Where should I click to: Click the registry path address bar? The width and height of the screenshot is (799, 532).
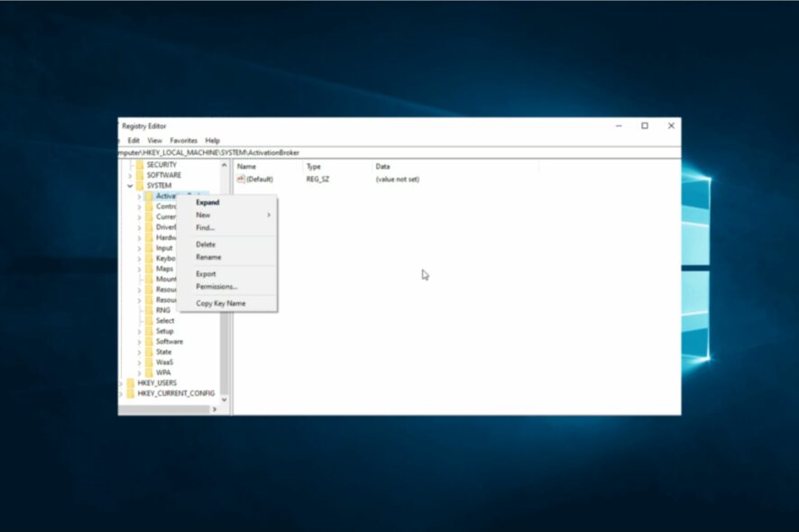399,153
